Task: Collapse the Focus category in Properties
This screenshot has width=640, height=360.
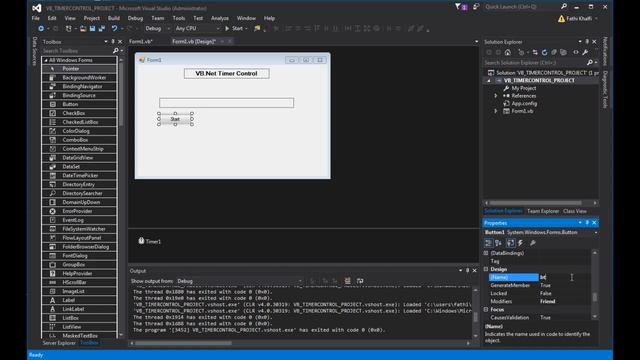Action: (x=486, y=310)
